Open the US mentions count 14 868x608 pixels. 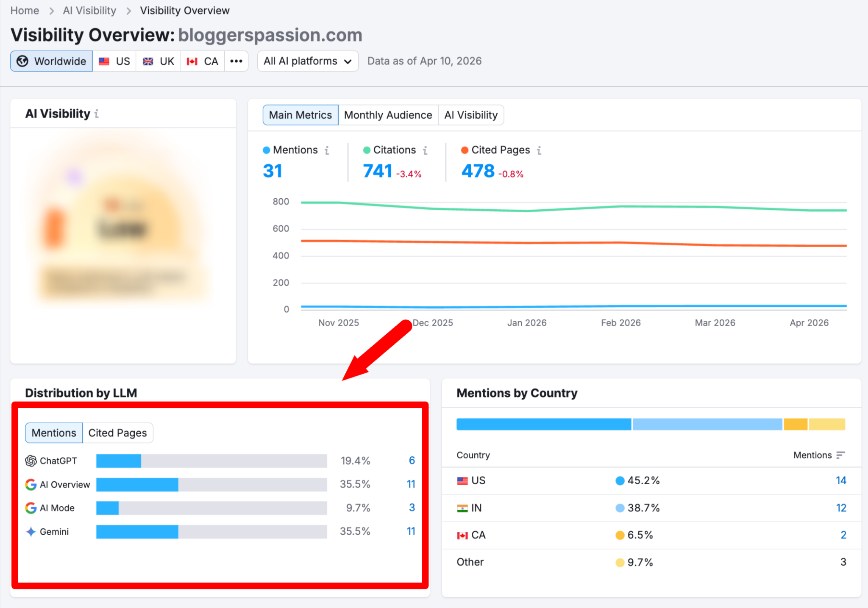tap(840, 480)
